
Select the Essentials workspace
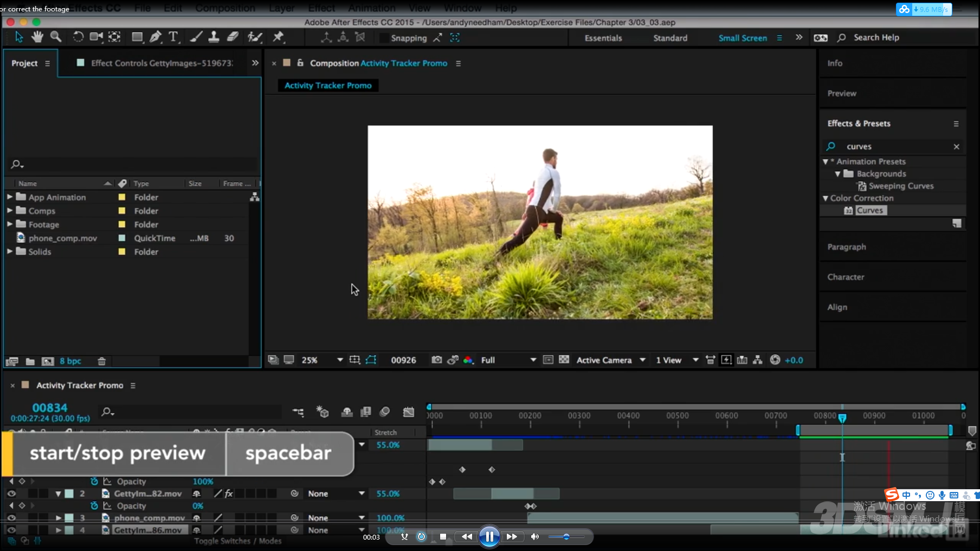coord(603,38)
